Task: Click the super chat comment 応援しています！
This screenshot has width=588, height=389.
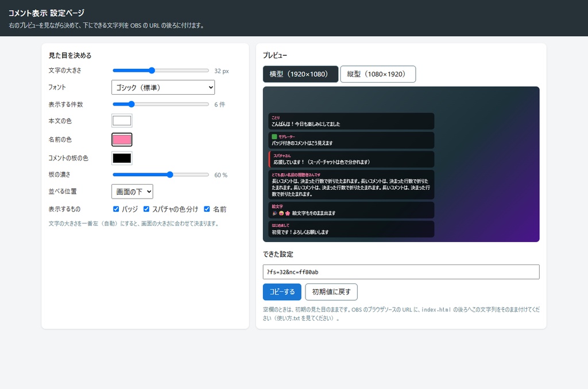Action: click(x=351, y=160)
